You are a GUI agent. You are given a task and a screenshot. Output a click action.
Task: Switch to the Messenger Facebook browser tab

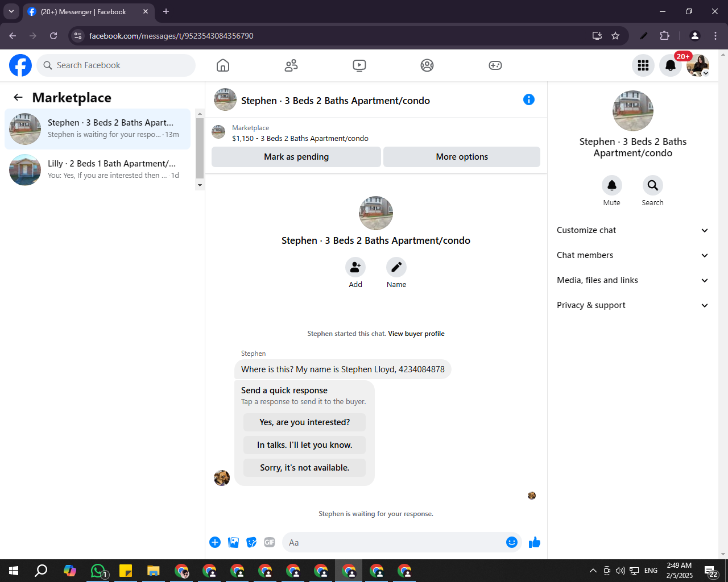(x=88, y=11)
